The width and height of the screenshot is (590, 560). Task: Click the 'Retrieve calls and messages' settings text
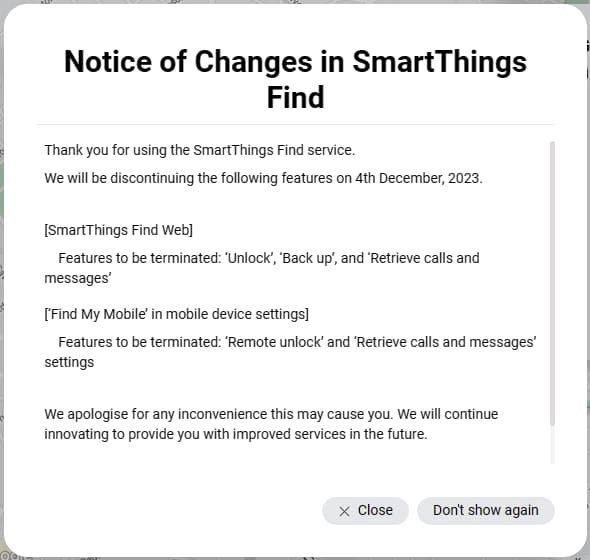[x=445, y=342]
